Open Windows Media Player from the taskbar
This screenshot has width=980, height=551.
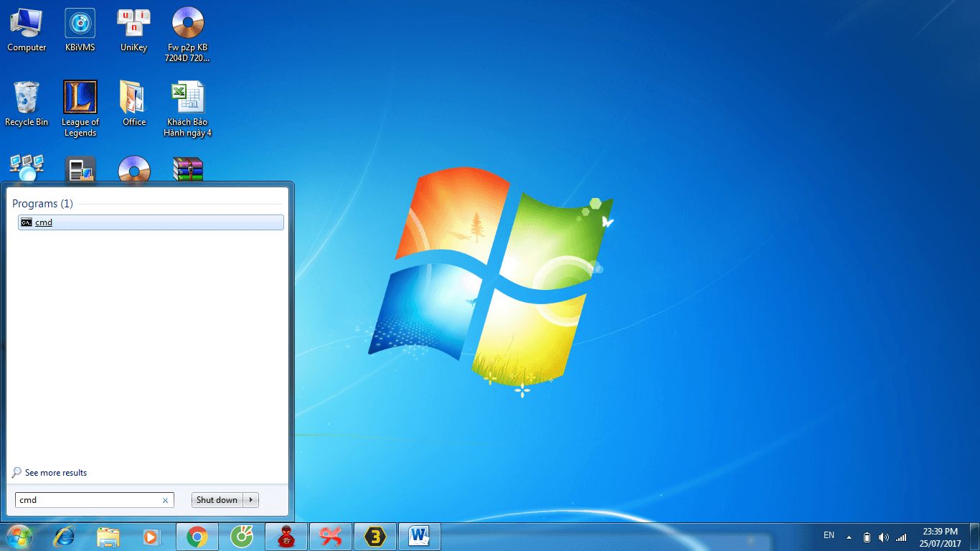click(x=151, y=537)
